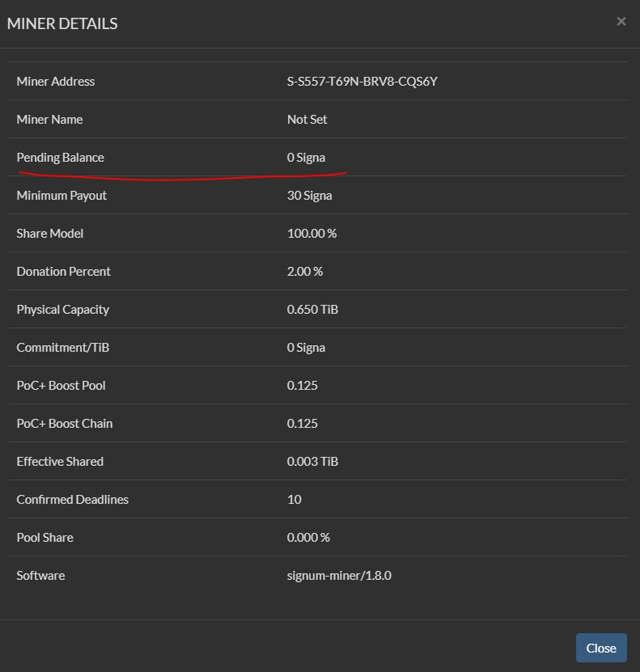Select the Physical Capacity 0.650 TiB value
The width and height of the screenshot is (640, 672).
coord(312,310)
